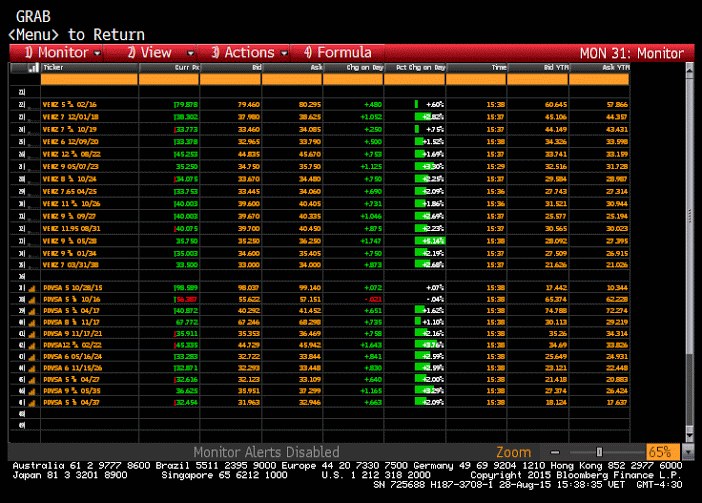
Task: Click the Bid column filter field
Action: pos(231,80)
